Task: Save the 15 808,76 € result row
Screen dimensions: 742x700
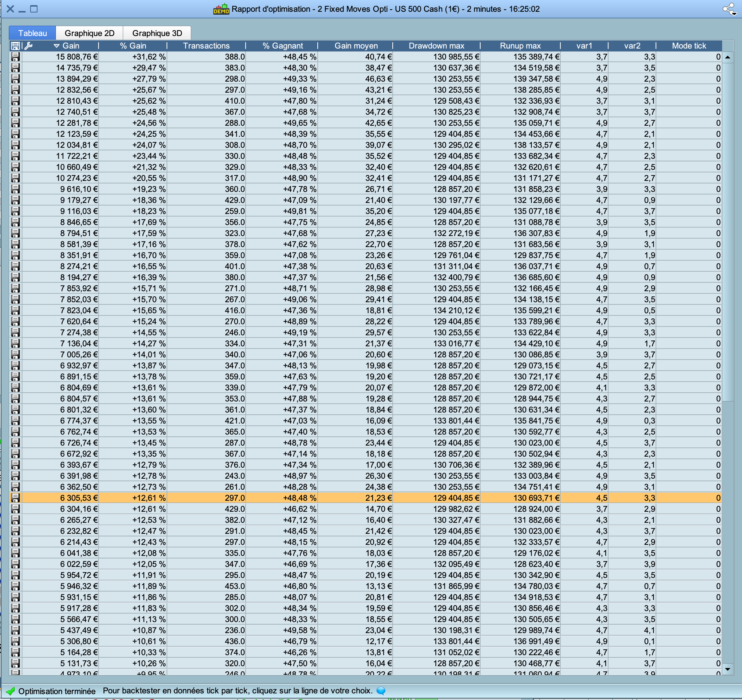Action: pos(15,57)
